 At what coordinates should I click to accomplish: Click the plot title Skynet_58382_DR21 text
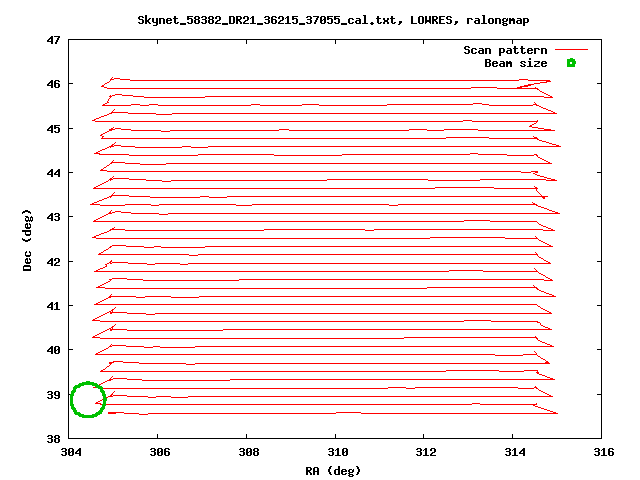[x=333, y=20]
